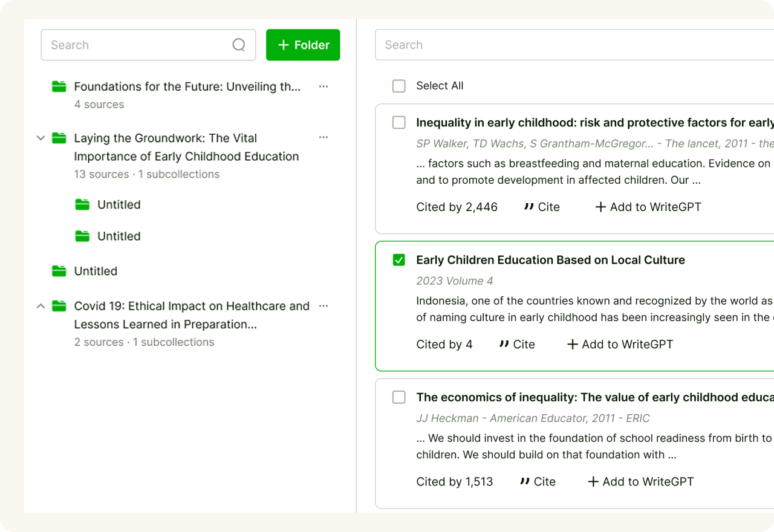Click the magnifier icon in folder search
Image resolution: width=774 pixels, height=532 pixels.
click(x=239, y=45)
